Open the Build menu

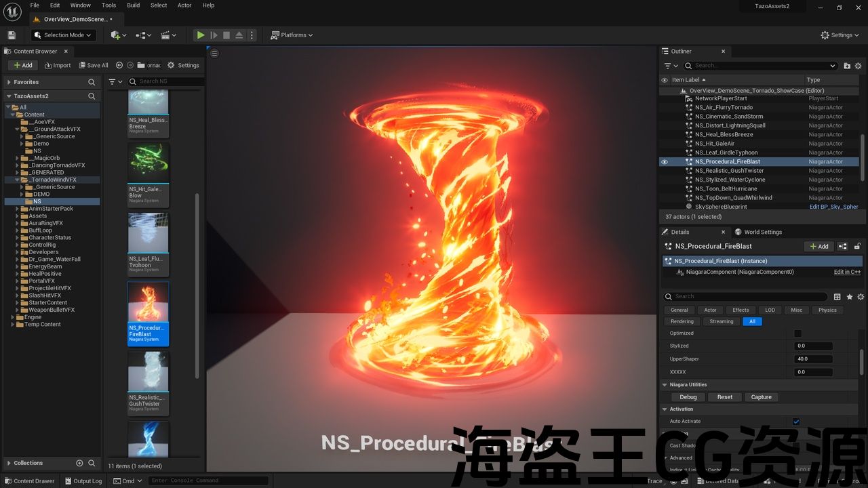coord(133,5)
